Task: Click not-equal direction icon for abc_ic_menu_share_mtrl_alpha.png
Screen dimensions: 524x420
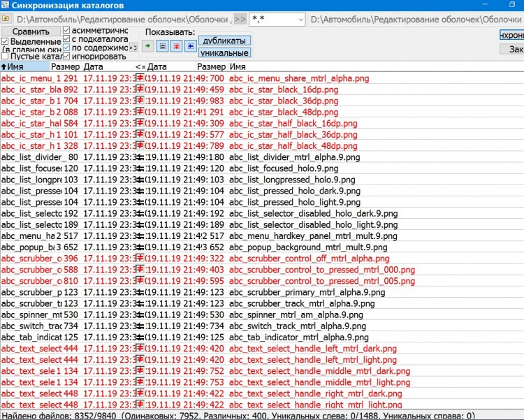Action: [140, 79]
